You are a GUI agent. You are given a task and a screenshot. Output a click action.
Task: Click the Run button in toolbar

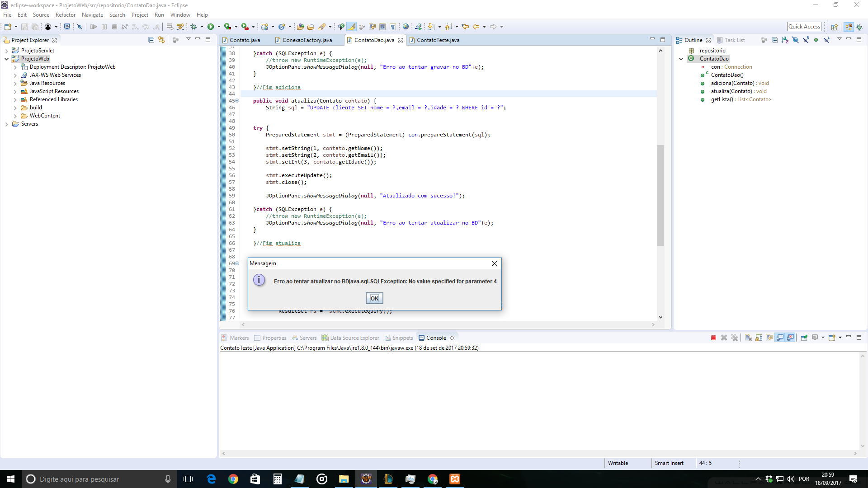211,27
